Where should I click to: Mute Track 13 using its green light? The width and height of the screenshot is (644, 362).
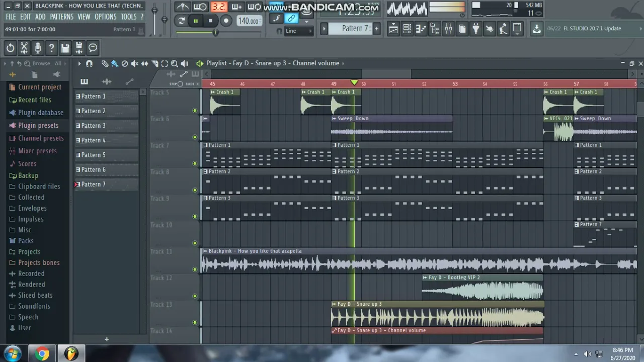pyautogui.click(x=195, y=323)
